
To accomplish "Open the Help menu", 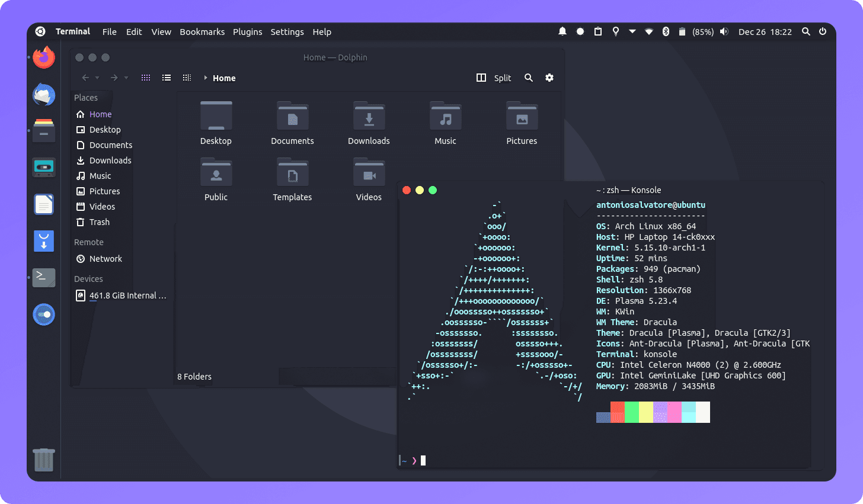I will coord(322,32).
